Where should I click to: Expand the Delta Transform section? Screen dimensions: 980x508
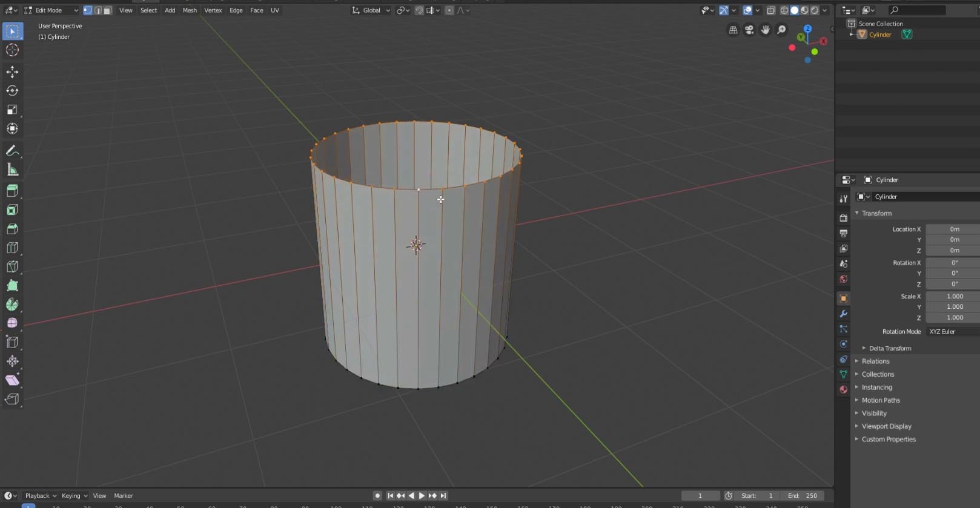click(x=889, y=348)
